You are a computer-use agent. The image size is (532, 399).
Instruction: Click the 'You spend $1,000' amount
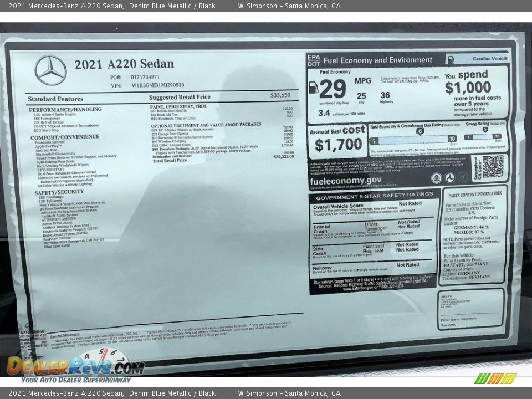coord(468,88)
